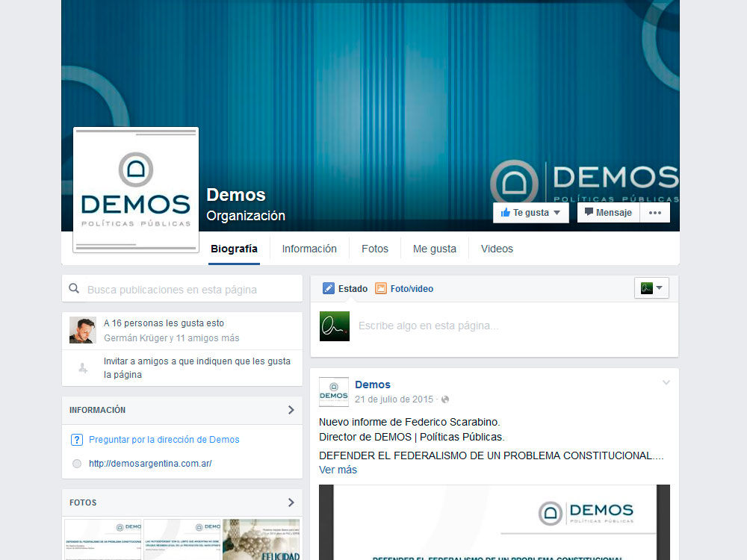Click the question mark address icon
747x560 pixels.
pyautogui.click(x=77, y=440)
